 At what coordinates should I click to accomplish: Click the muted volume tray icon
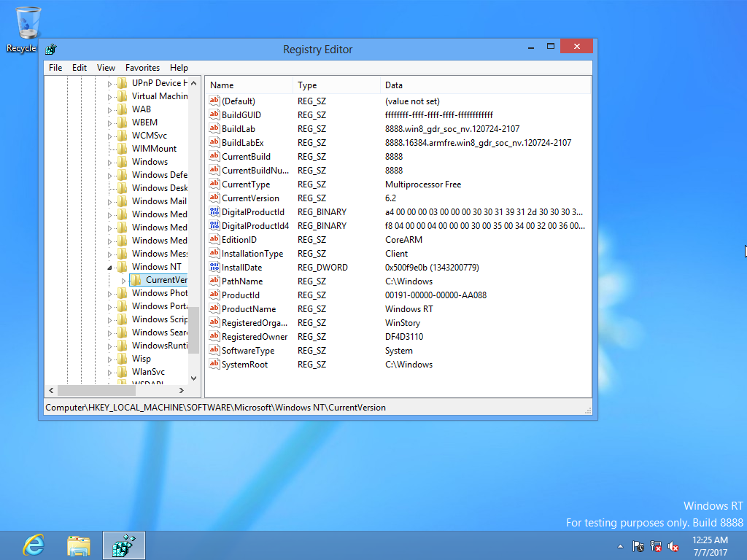pyautogui.click(x=674, y=545)
